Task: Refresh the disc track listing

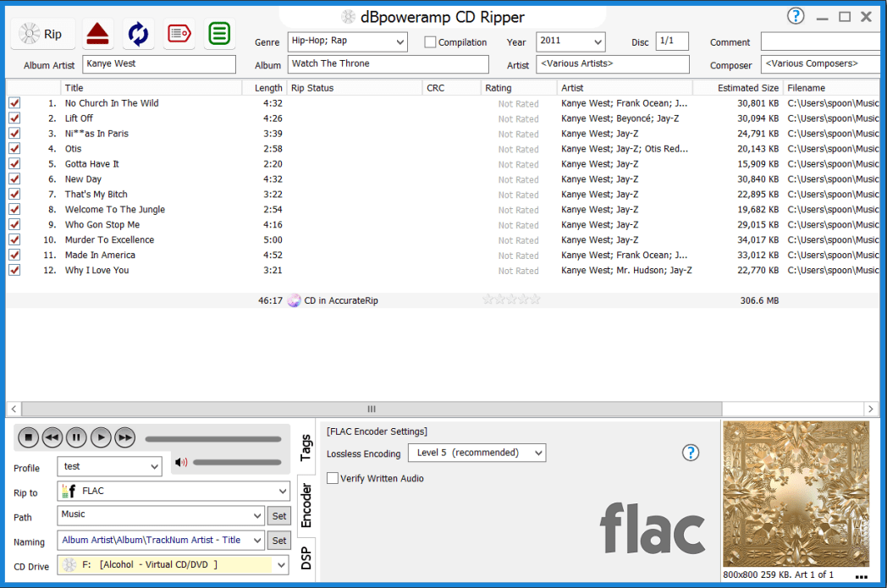Action: click(137, 34)
